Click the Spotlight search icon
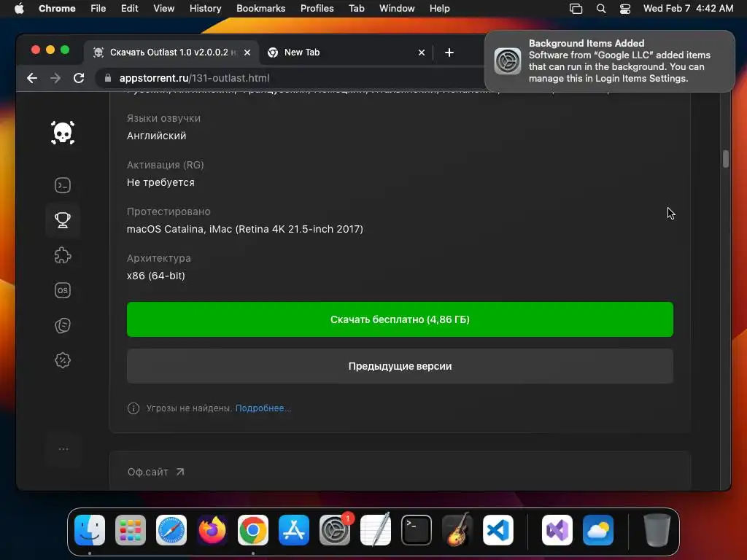 601,9
